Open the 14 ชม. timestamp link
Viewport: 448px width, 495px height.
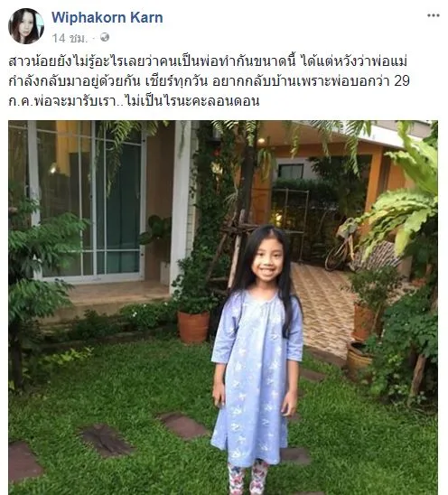[70, 38]
